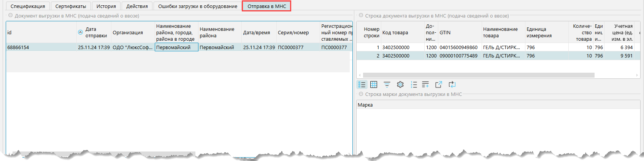644x161 pixels.
Task: Click the refresh arrows icon in the toolbar
Action: pos(452,84)
